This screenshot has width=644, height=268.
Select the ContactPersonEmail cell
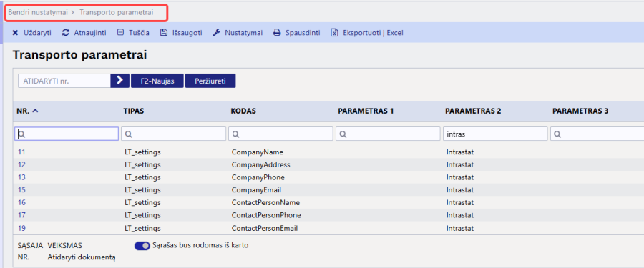265,228
